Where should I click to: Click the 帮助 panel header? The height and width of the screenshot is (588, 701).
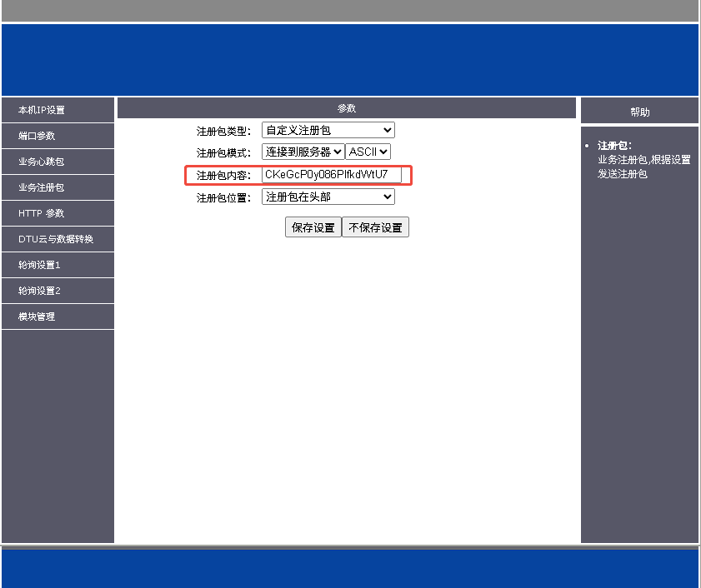(x=639, y=112)
